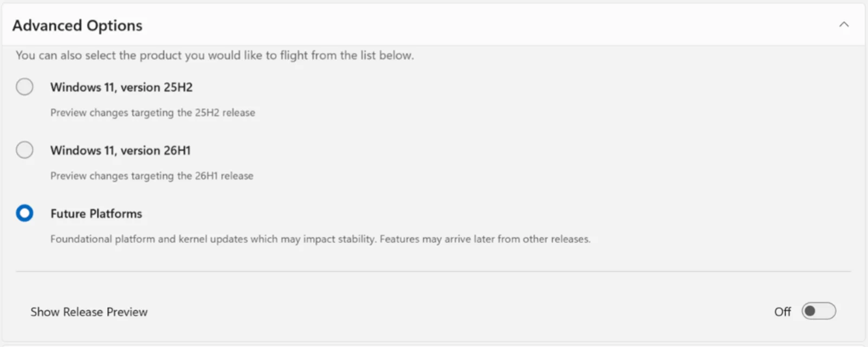The height and width of the screenshot is (347, 868).
Task: Select the Windows 11 version 25H2 radio button
Action: (x=24, y=87)
